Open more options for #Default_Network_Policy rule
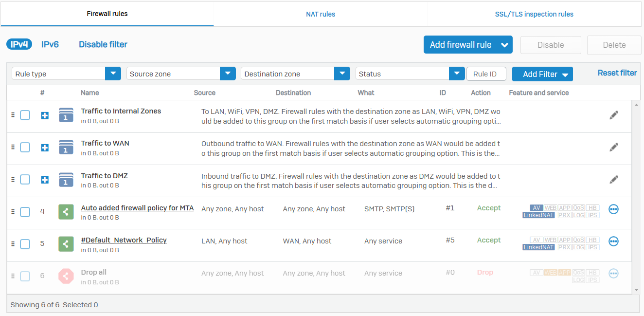The image size is (644, 316). (x=613, y=242)
